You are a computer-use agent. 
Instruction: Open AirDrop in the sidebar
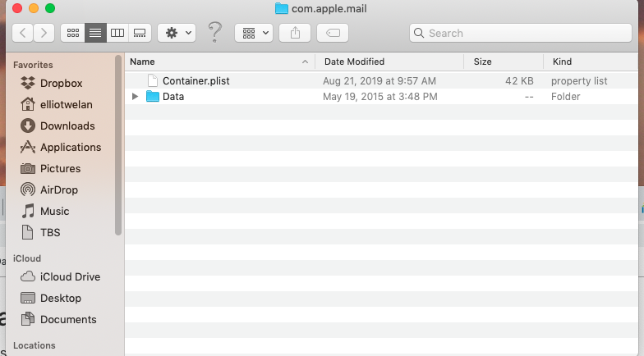click(61, 190)
